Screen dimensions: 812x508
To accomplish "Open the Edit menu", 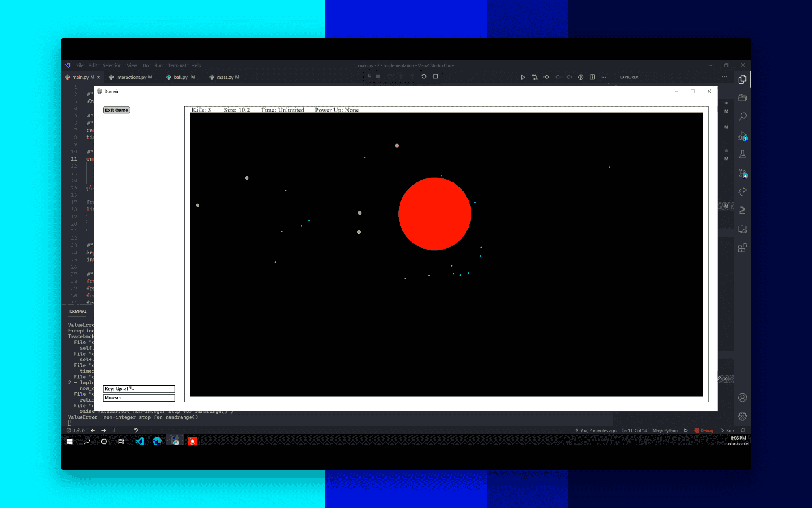I will 93,65.
